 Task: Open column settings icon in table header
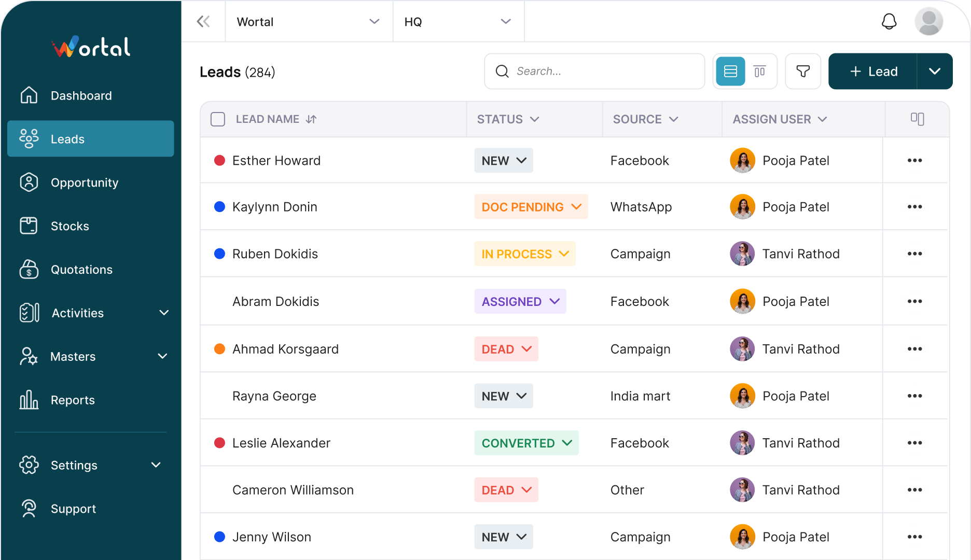[917, 119]
